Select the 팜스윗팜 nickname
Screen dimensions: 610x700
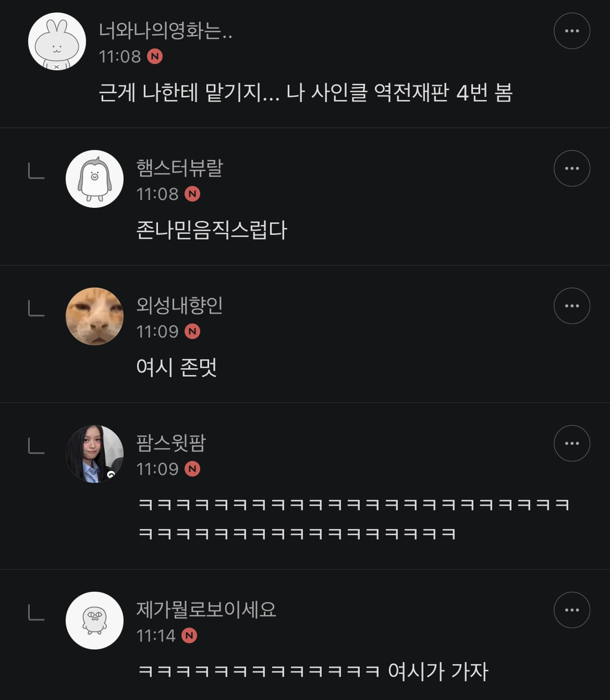171,443
